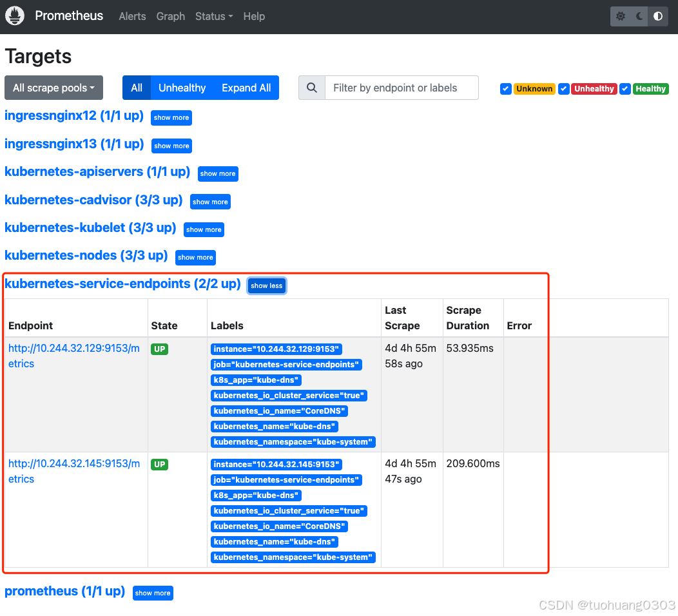Open the Status menu dropdown
This screenshot has width=678, height=616.
pyautogui.click(x=214, y=16)
